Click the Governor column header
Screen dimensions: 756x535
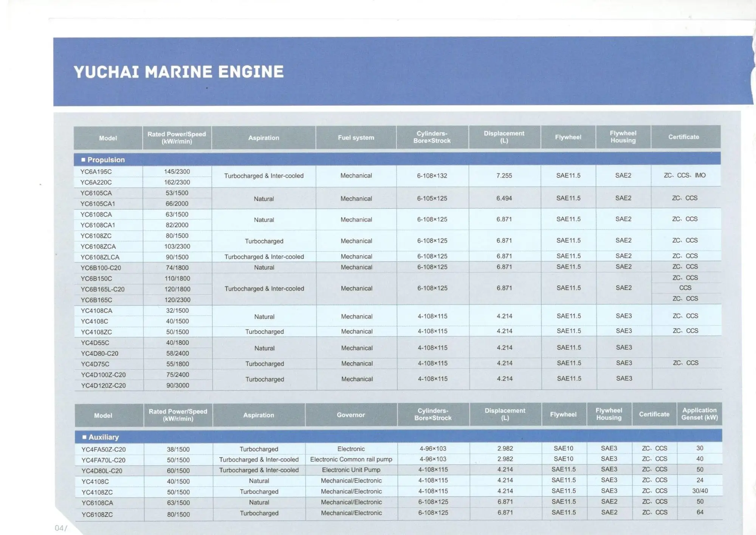pyautogui.click(x=351, y=415)
